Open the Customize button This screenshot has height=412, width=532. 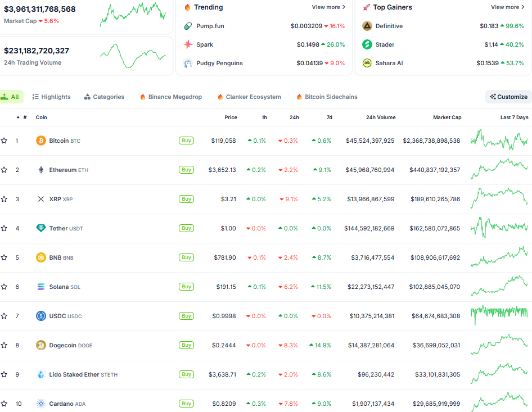(x=508, y=97)
